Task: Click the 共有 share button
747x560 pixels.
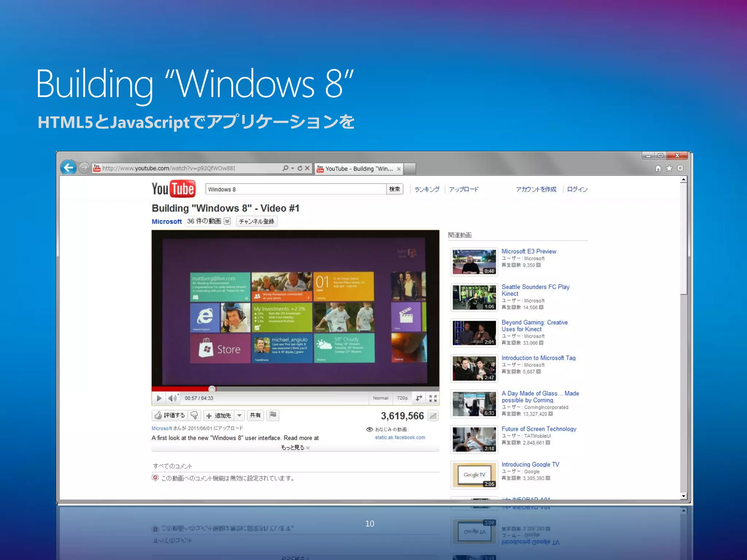Action: (255, 415)
